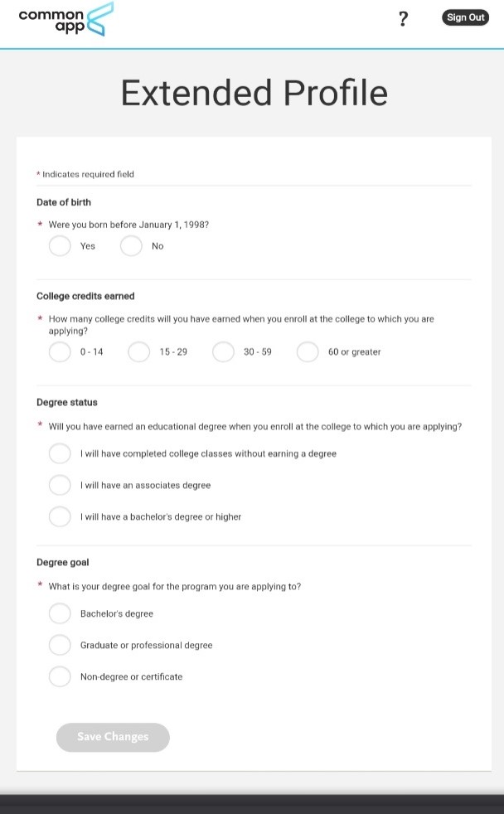Image resolution: width=504 pixels, height=814 pixels.
Task: Pick bachelor's degree or higher status
Action: [60, 516]
